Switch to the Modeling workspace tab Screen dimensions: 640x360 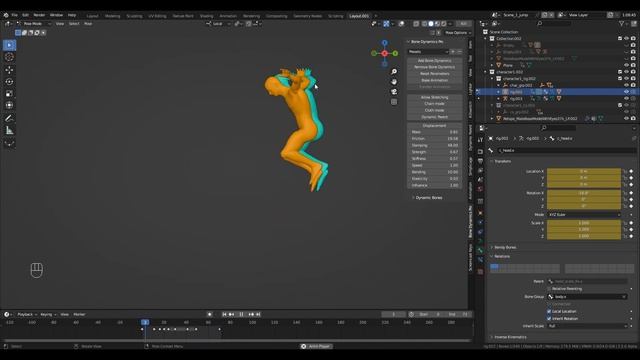pyautogui.click(x=113, y=16)
